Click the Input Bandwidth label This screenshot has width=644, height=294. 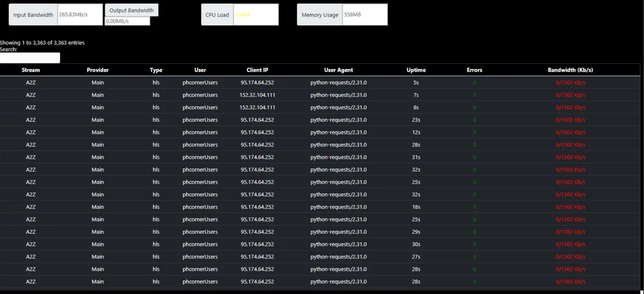[33, 15]
